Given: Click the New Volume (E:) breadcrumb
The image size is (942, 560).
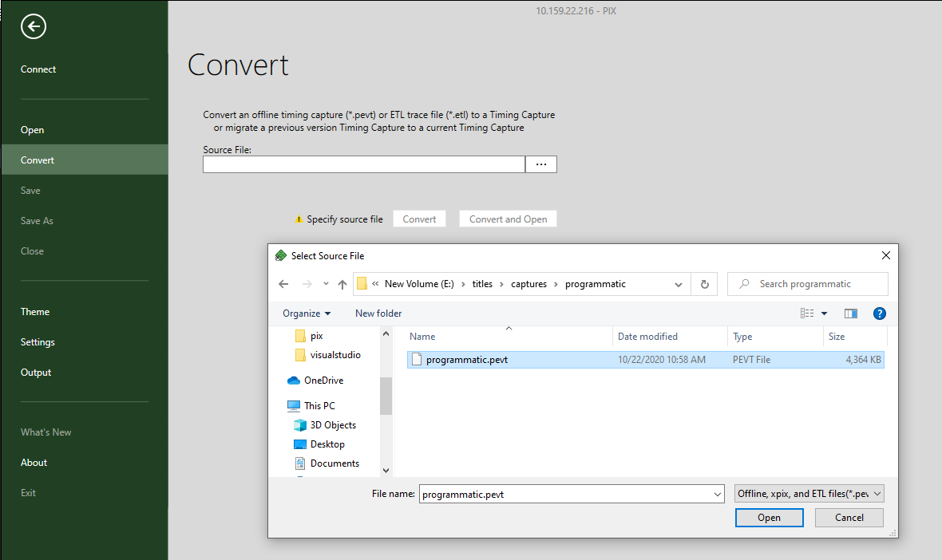Looking at the screenshot, I should pyautogui.click(x=419, y=284).
